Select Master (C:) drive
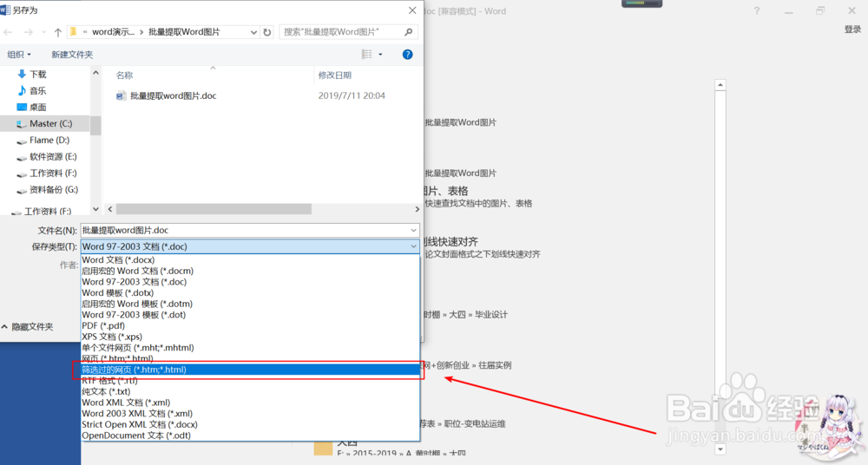Screen dimensions: 868x465 pos(45,123)
